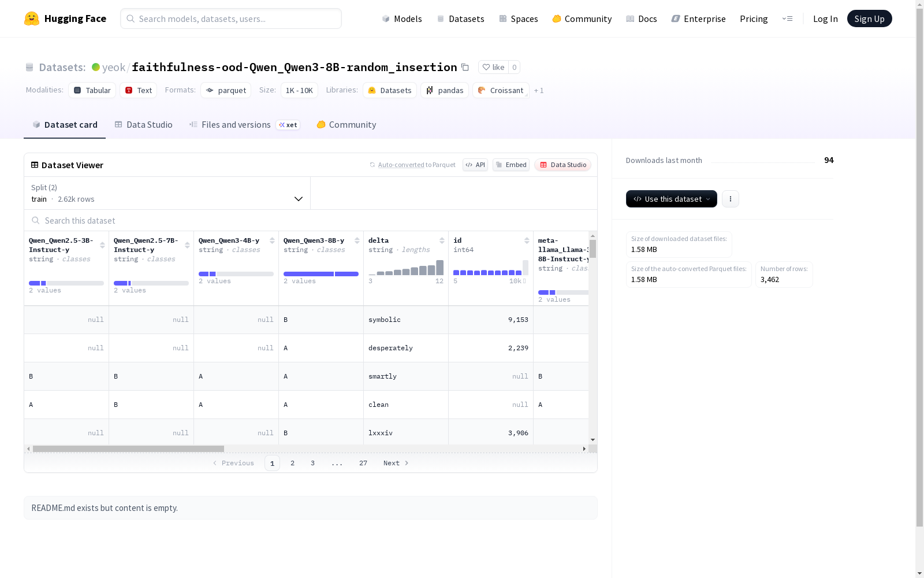Show the +1 additional libraries
This screenshot has width=924, height=578.
(539, 90)
